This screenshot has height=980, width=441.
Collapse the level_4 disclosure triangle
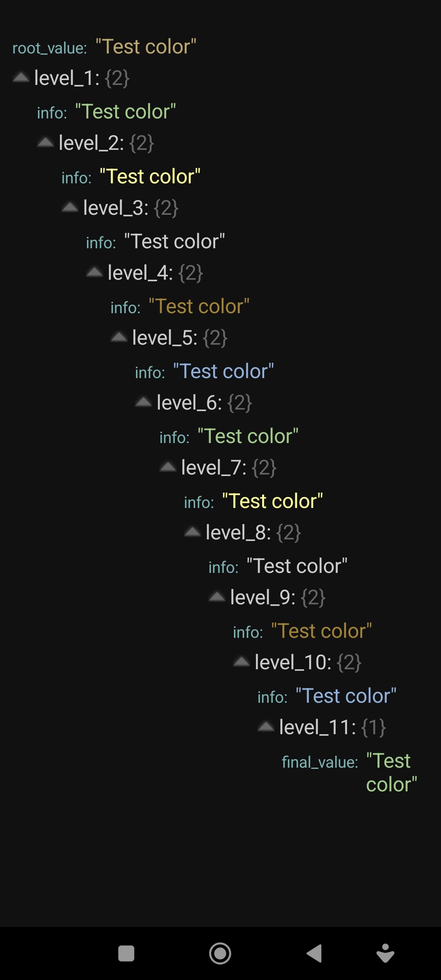click(94, 272)
